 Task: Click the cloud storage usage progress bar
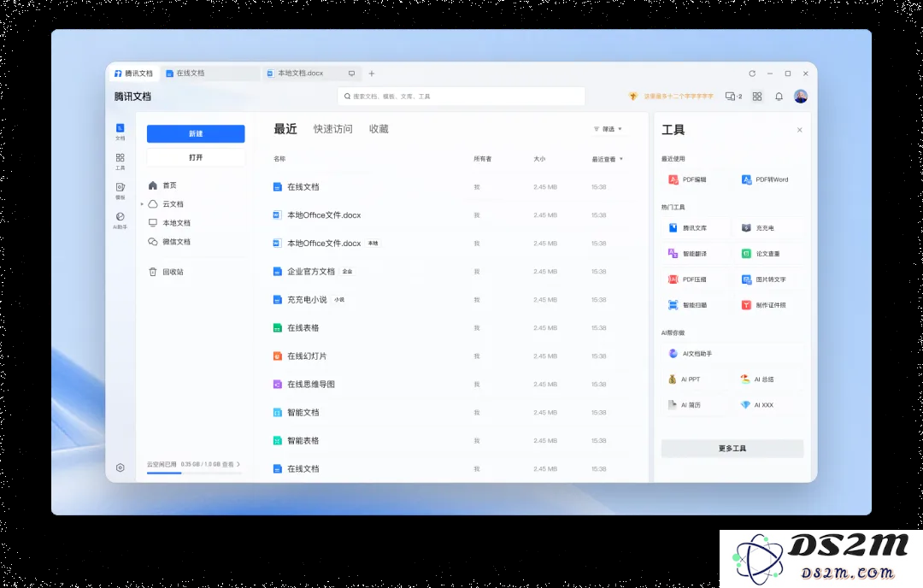click(194, 473)
